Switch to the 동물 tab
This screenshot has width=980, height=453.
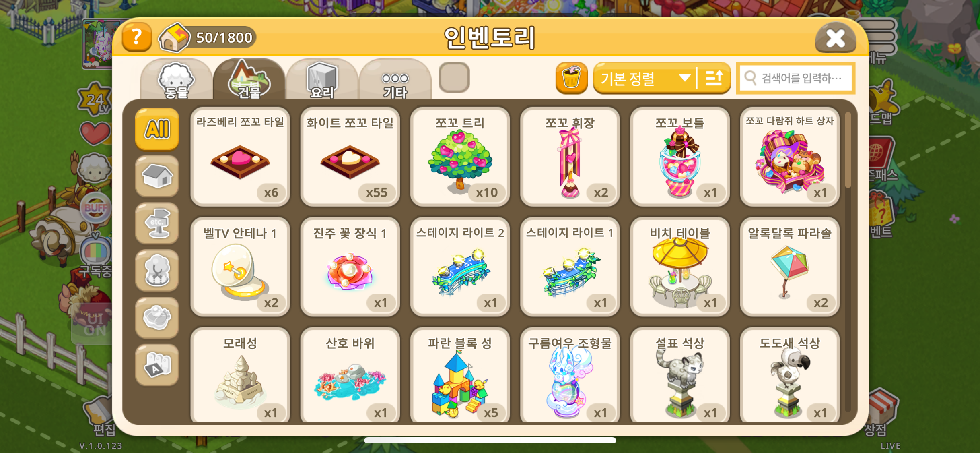coord(176,80)
